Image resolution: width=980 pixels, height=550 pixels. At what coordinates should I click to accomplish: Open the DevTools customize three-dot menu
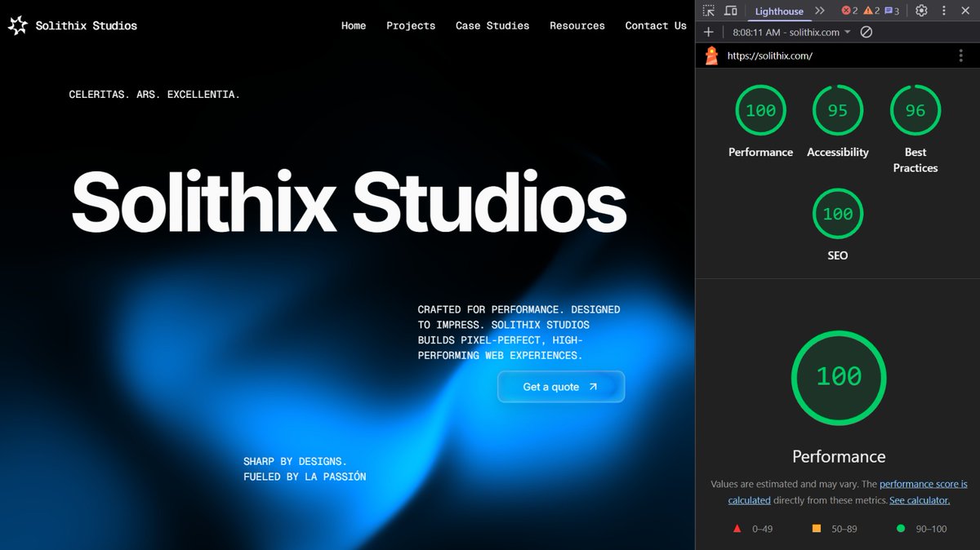pos(943,11)
